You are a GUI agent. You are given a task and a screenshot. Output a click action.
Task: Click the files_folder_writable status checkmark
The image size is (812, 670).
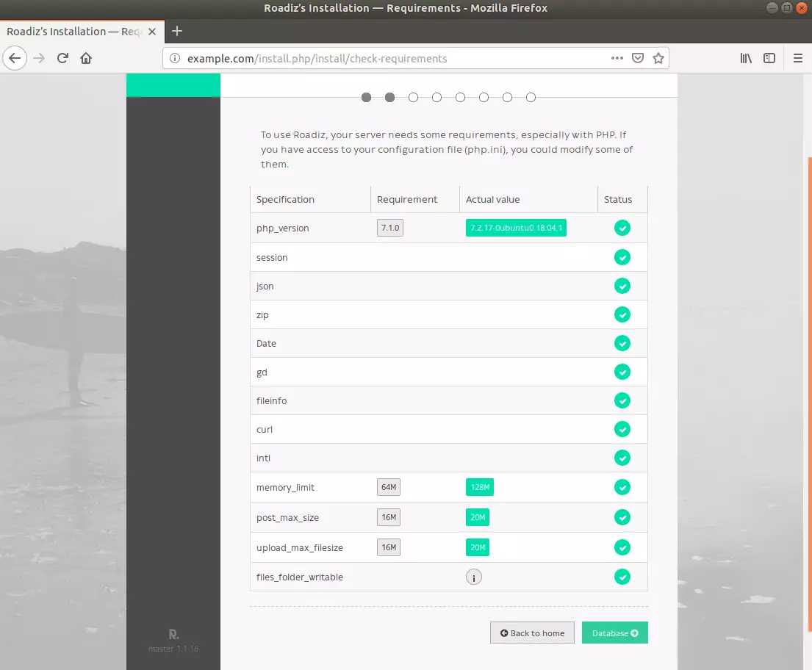click(622, 577)
